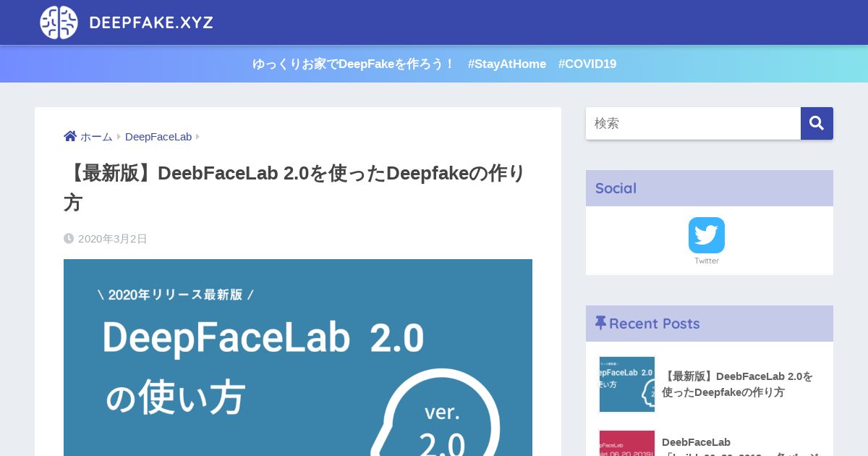Open the DEEPFAKE.XYZ site title link
Screen dimensions: 868x456
coord(151,22)
